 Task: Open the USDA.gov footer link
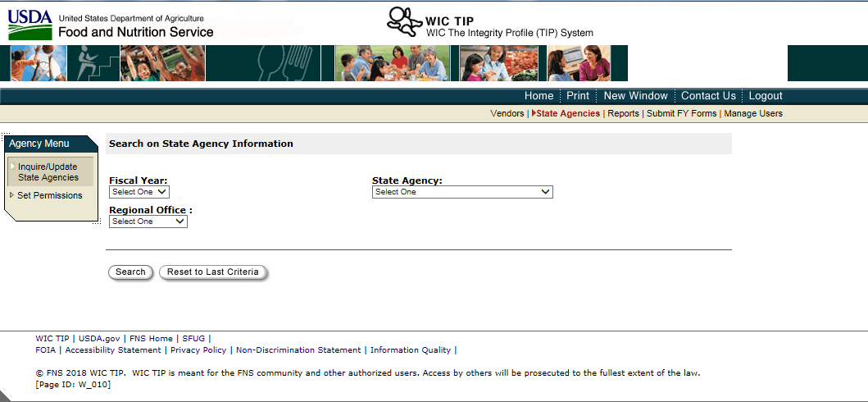tap(99, 338)
